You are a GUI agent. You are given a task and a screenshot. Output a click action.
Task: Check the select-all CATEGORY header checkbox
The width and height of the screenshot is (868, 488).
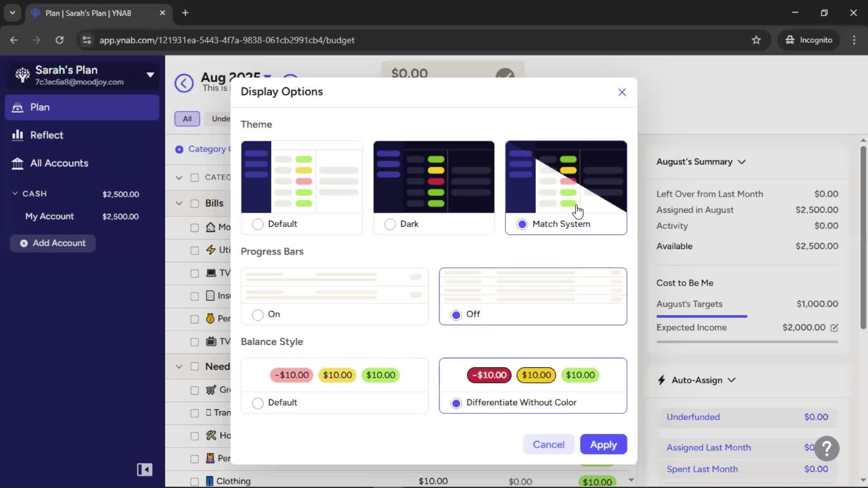194,178
